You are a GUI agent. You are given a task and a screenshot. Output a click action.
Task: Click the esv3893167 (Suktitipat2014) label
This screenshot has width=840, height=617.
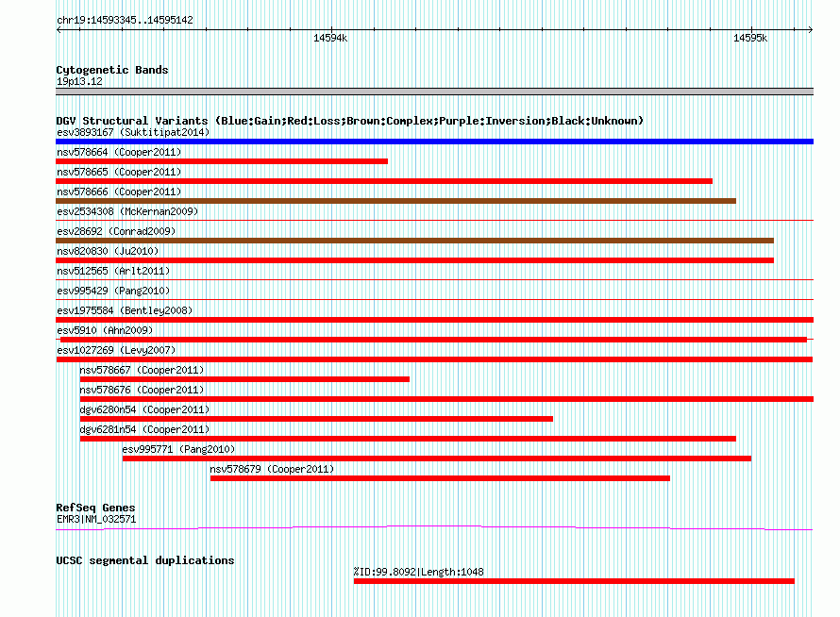click(133, 132)
